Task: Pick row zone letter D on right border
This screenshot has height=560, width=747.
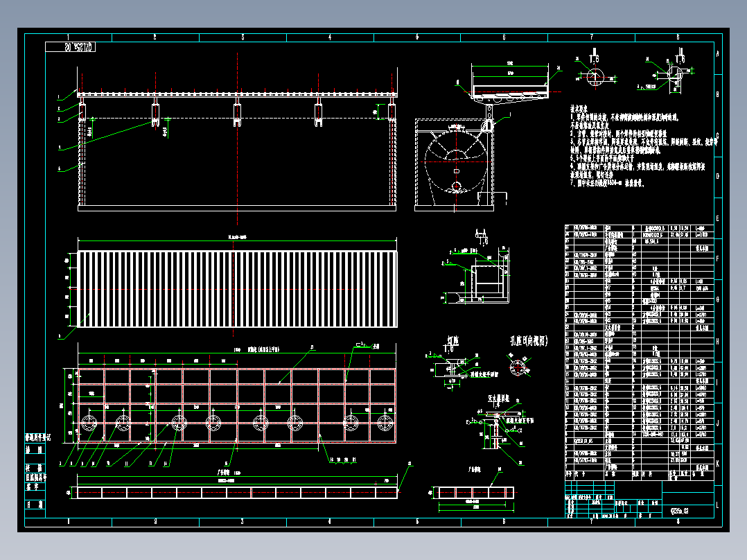Action: click(718, 177)
